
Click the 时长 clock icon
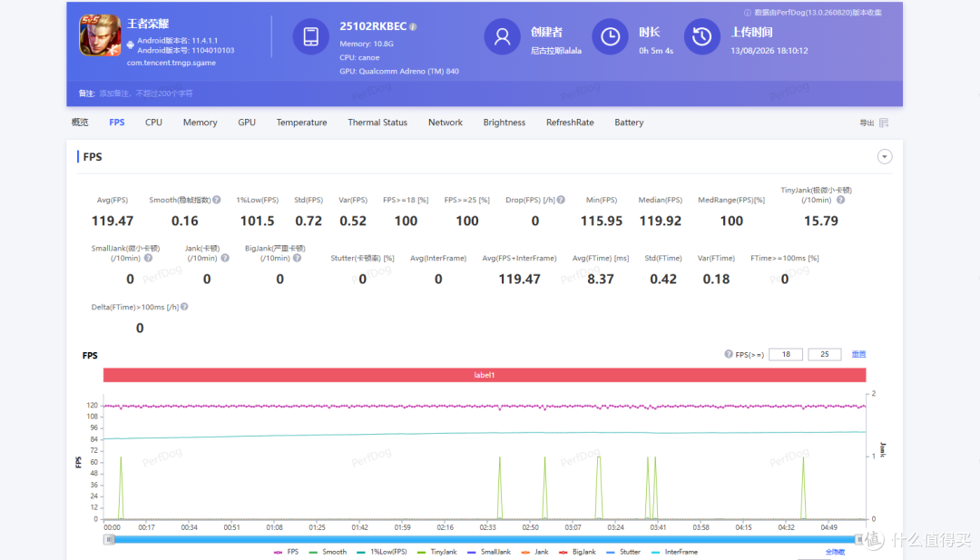pos(610,36)
